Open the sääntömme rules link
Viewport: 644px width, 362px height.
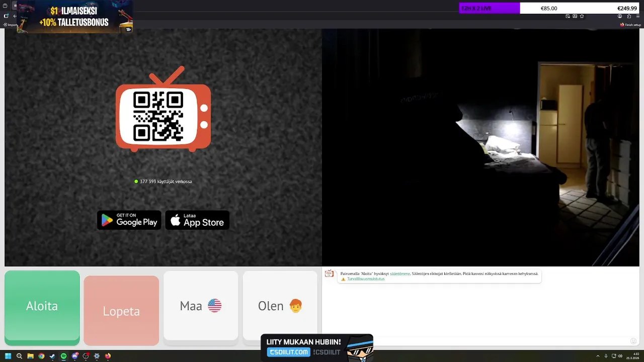pos(400,274)
